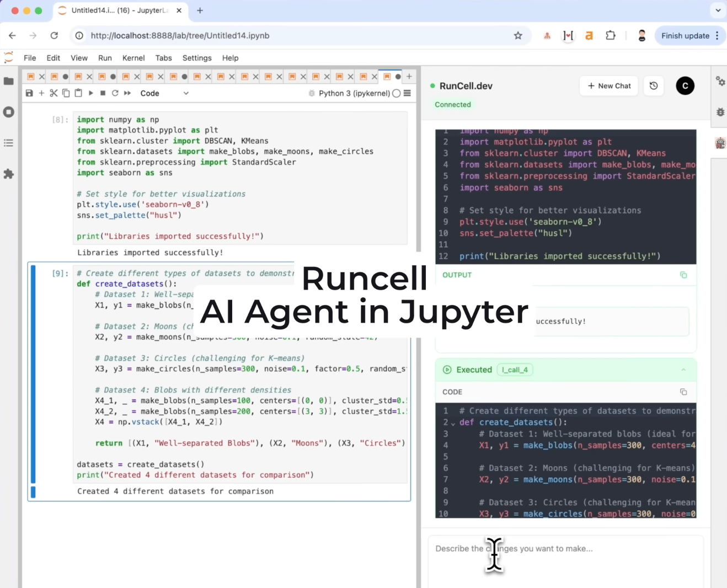Open the Debugger panel in the right sidebar
The width and height of the screenshot is (727, 588).
[720, 112]
